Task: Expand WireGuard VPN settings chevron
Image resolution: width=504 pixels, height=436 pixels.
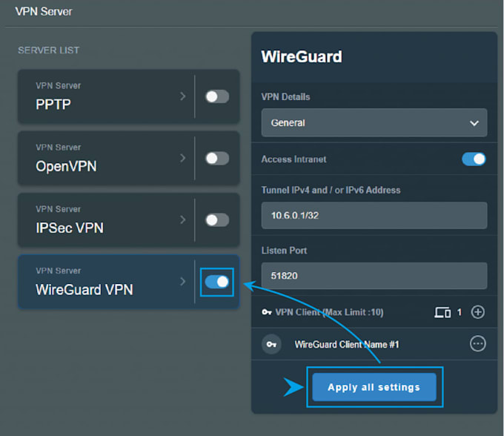Action: pos(183,281)
